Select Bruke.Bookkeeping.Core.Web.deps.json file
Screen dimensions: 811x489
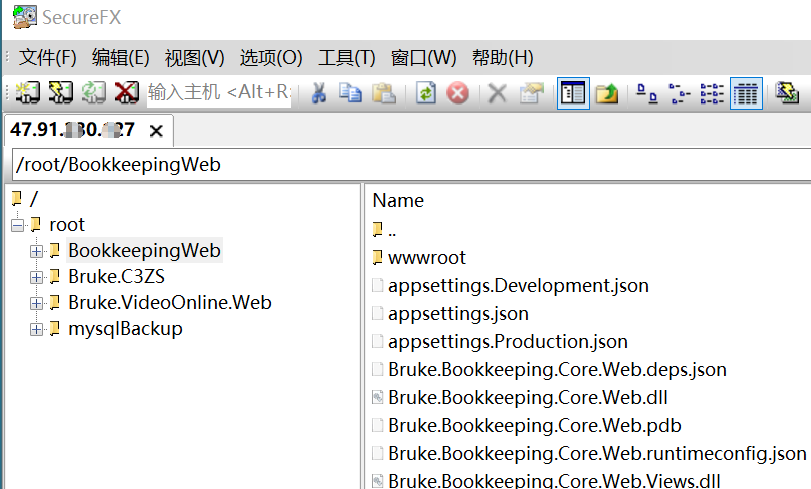557,369
